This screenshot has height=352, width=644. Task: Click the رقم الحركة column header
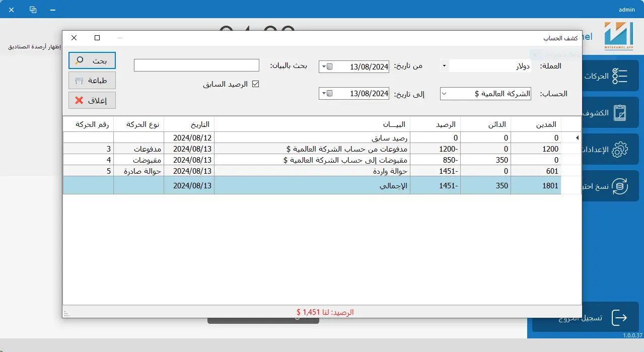[88, 124]
